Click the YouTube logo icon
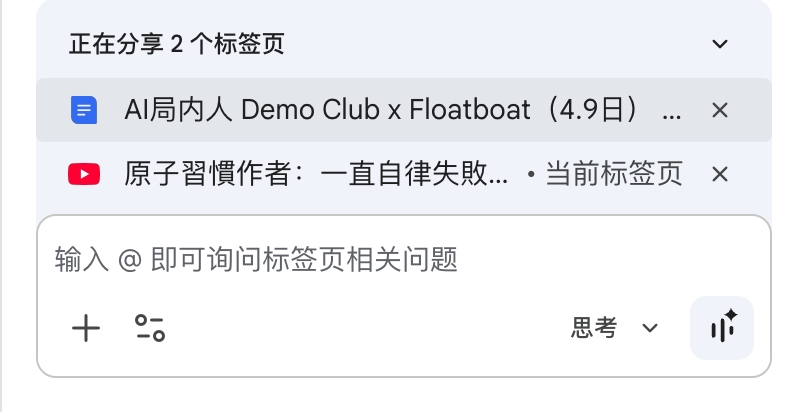Screen dimensions: 806x412 click(84, 175)
